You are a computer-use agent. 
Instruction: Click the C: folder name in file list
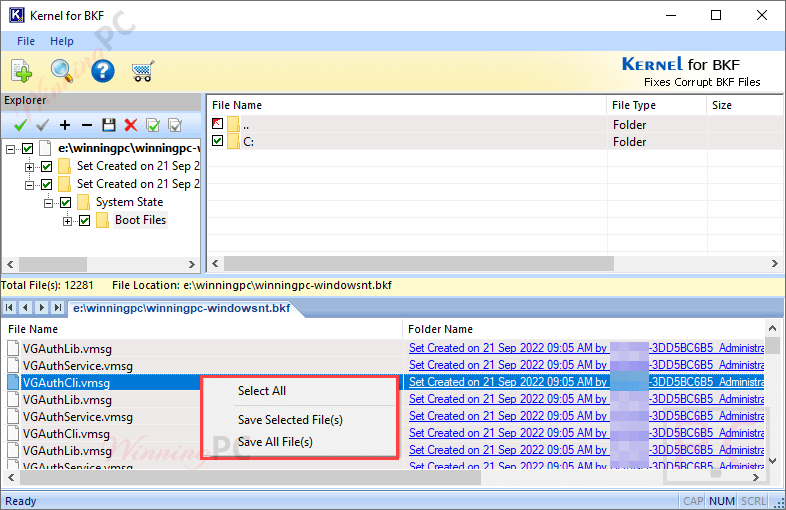pyautogui.click(x=248, y=142)
